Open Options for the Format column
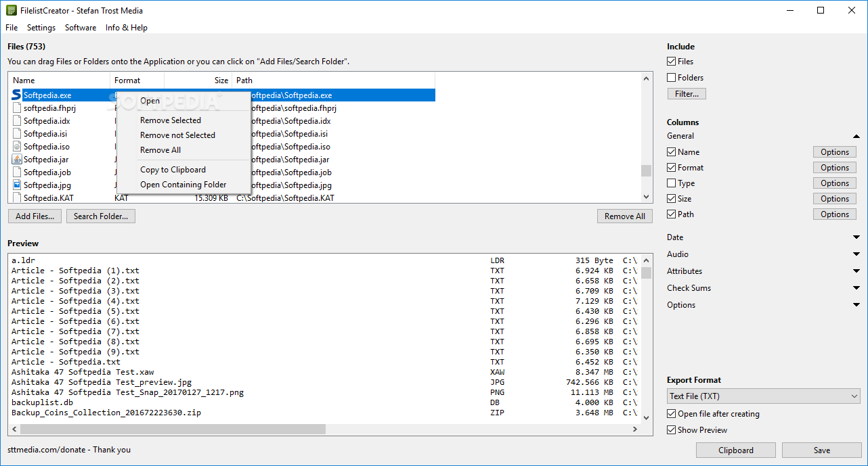The height and width of the screenshot is (466, 868). [x=835, y=168]
